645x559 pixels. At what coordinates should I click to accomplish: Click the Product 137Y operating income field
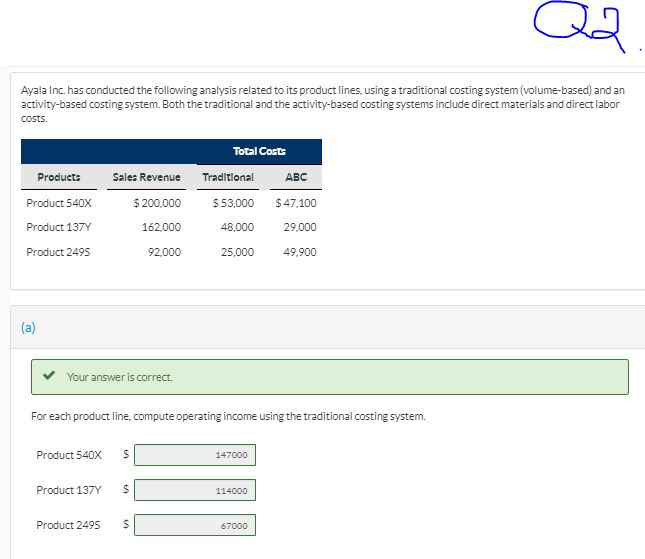click(195, 490)
